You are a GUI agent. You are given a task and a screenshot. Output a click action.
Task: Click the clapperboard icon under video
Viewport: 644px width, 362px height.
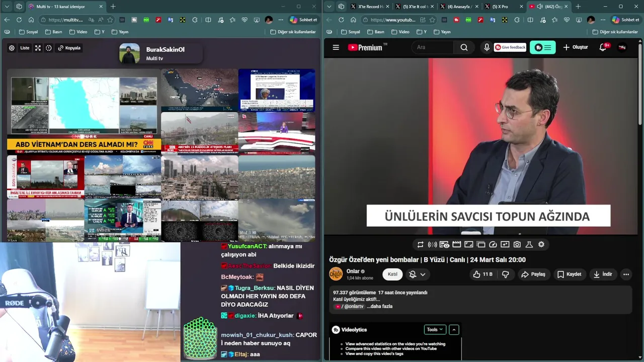pyautogui.click(x=456, y=244)
